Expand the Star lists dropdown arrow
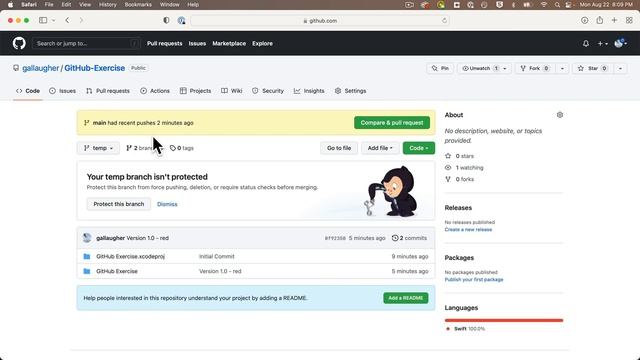 click(x=620, y=68)
